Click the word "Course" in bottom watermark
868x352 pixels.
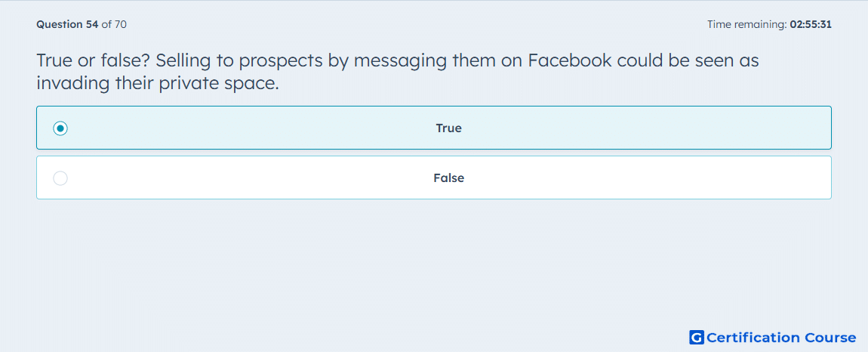click(x=830, y=337)
